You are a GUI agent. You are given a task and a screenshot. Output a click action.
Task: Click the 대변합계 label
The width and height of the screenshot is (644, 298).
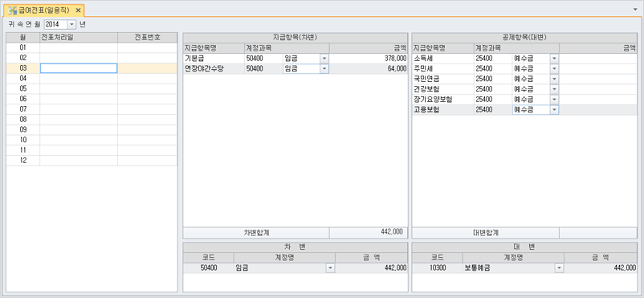click(x=486, y=233)
